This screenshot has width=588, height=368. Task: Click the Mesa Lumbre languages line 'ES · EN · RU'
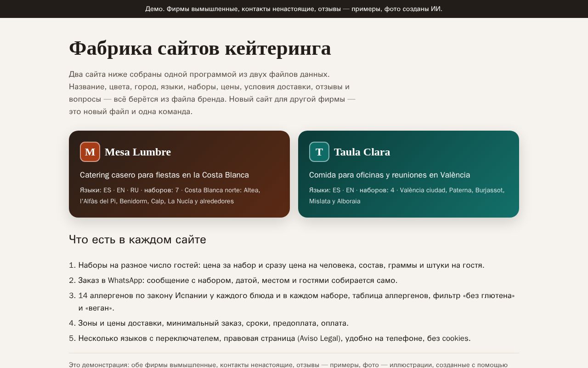coord(121,190)
